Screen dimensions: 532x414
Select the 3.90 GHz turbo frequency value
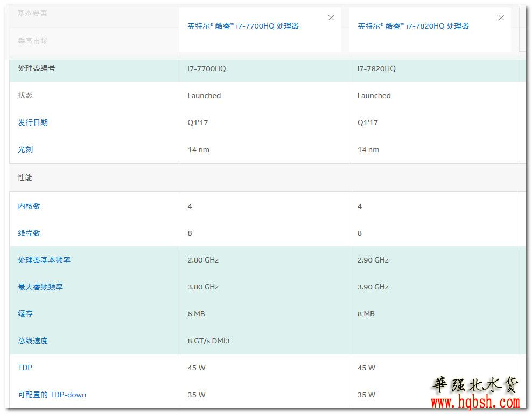point(373,287)
